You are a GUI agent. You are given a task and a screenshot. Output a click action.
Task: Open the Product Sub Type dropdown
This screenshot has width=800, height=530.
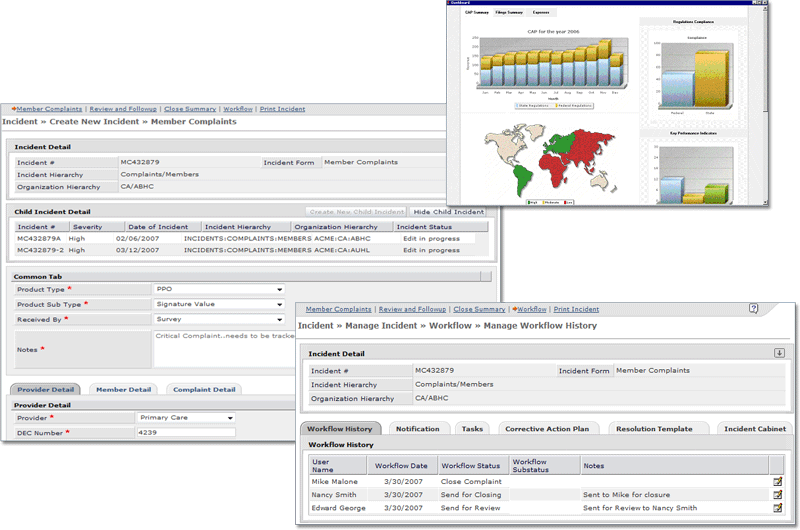pos(280,305)
